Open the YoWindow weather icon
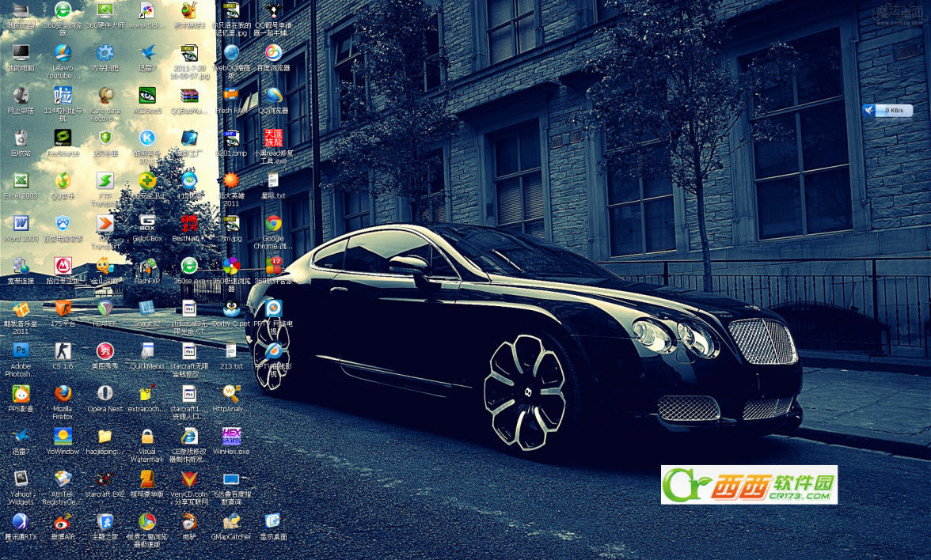Viewport: 931px width, 560px height. coord(63,437)
